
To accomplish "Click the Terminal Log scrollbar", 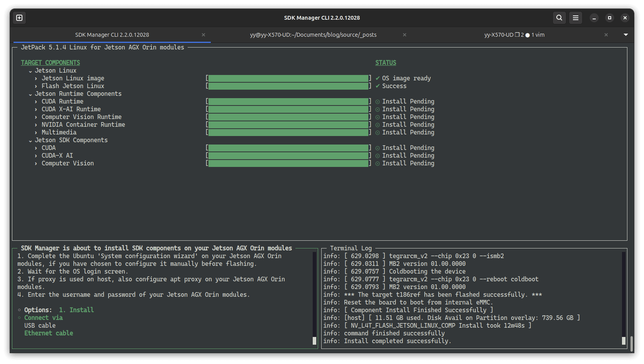I will click(624, 298).
